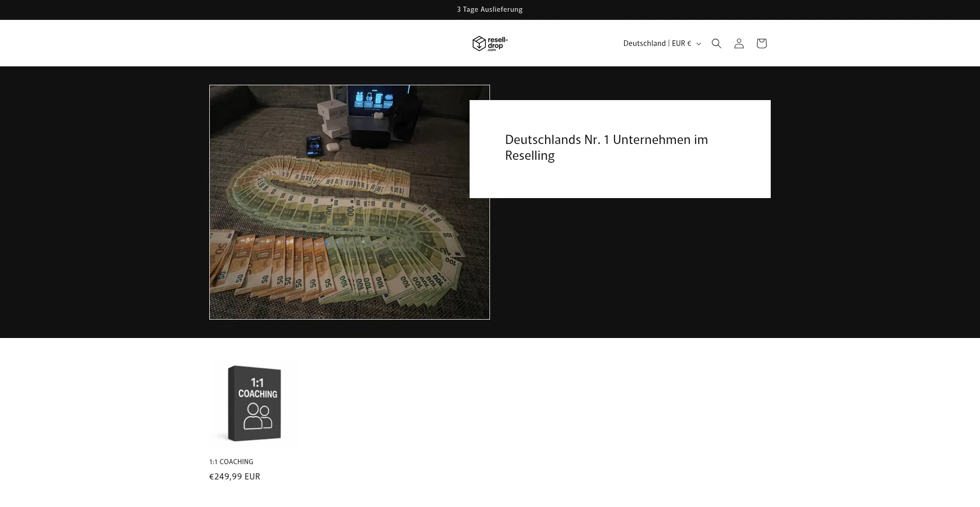Open the Deutschland | EUR € country selector
Image resolution: width=980 pixels, height=507 pixels.
[657, 43]
